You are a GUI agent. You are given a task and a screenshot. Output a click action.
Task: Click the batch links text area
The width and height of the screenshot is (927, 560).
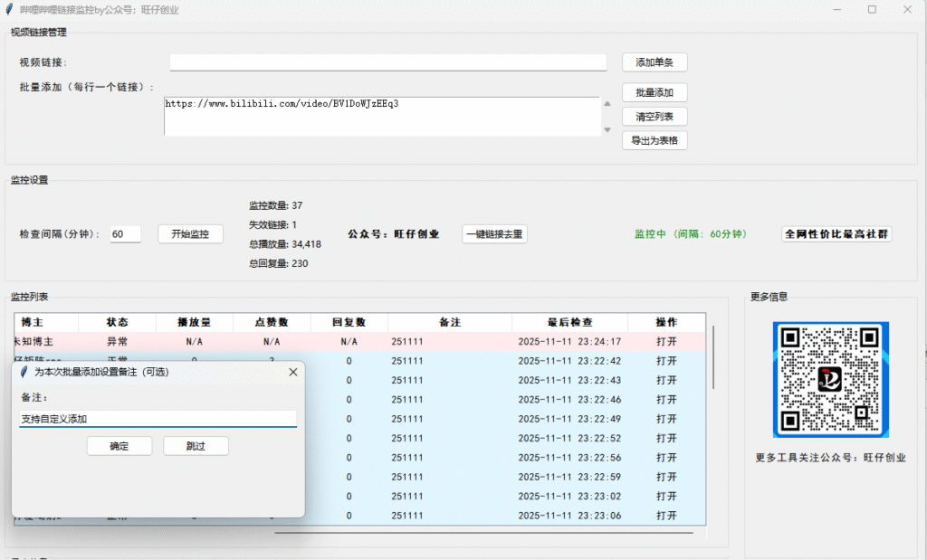pyautogui.click(x=380, y=118)
